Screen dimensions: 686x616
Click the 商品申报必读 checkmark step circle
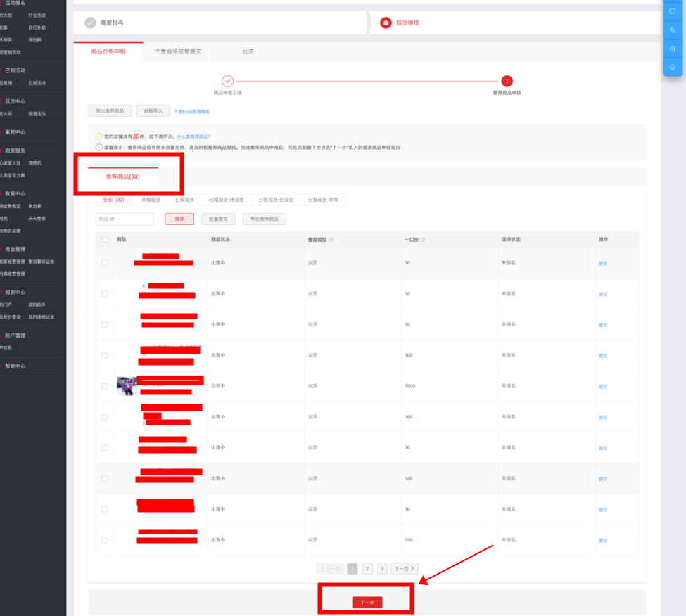tap(227, 81)
